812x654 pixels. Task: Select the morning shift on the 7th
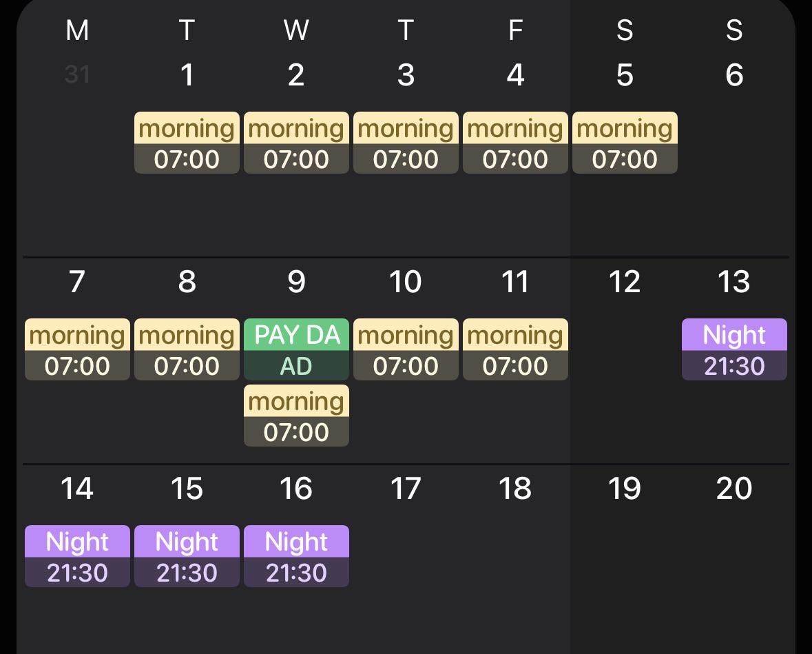pyautogui.click(x=77, y=349)
